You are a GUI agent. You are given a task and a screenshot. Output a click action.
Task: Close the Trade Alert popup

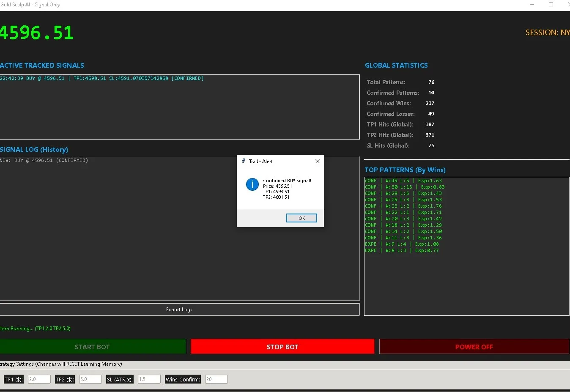point(318,161)
